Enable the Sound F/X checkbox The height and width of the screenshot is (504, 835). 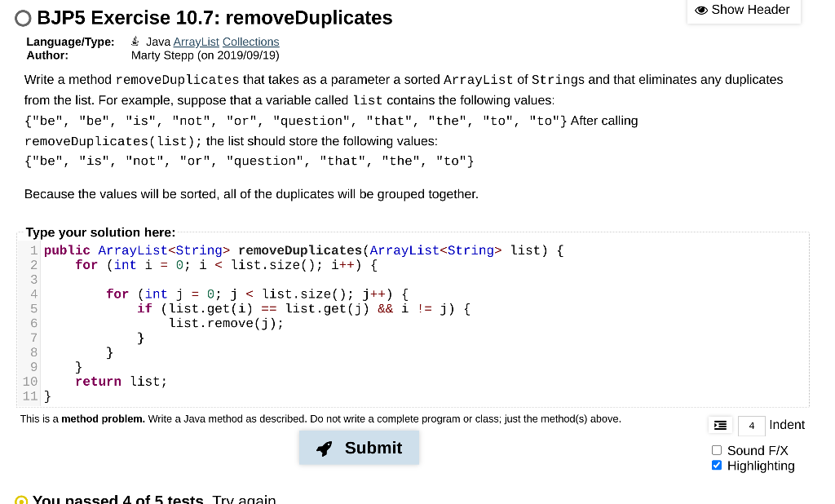pos(717,450)
